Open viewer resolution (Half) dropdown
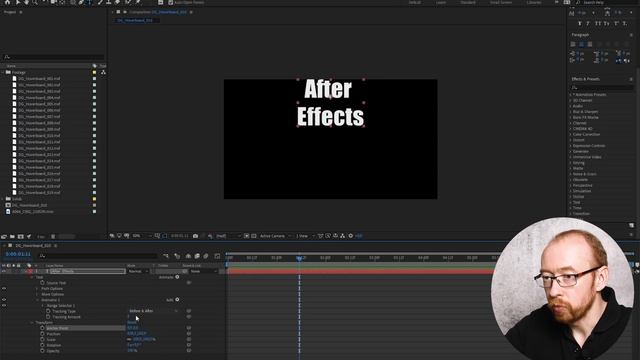 tap(228, 236)
